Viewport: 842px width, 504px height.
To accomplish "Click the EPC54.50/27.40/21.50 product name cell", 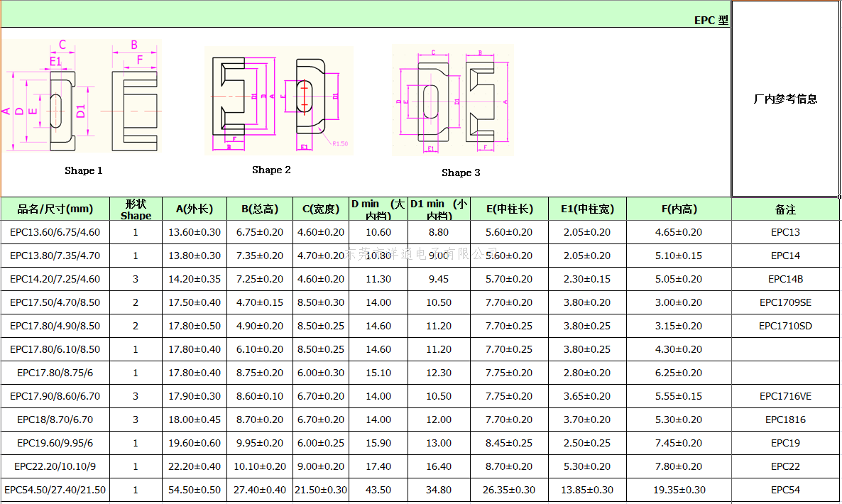I will point(55,490).
